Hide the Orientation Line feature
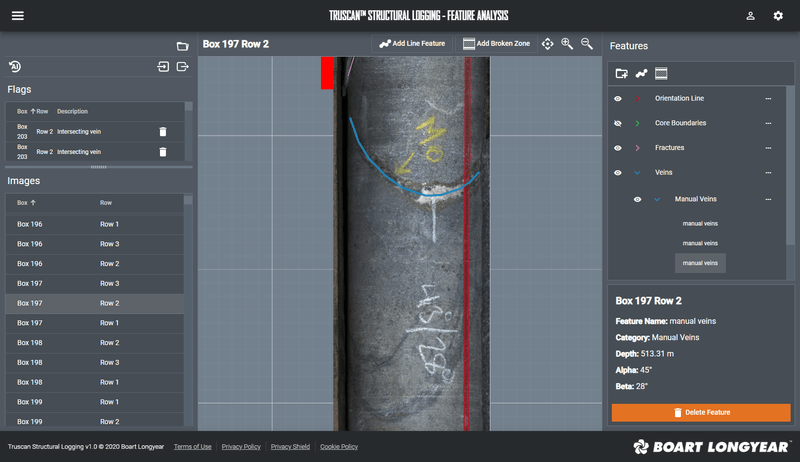 click(618, 99)
